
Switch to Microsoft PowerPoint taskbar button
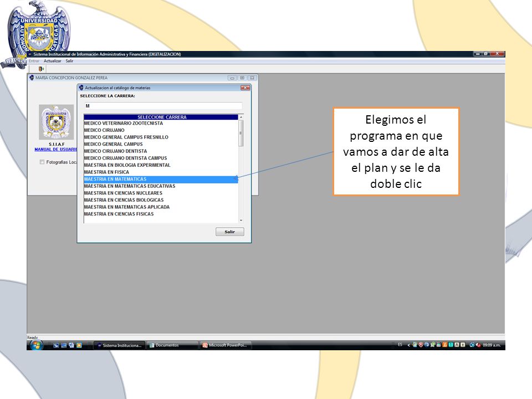coord(226,345)
